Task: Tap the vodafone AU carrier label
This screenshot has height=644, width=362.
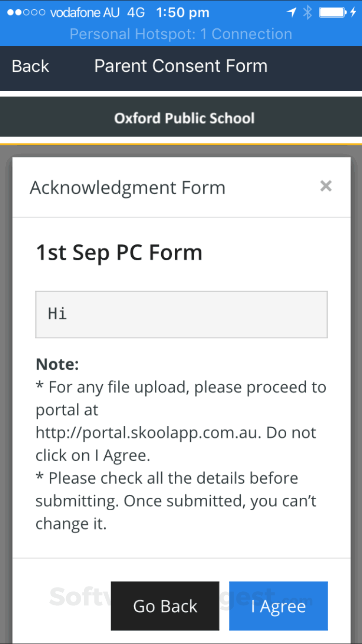Action: 84,13
